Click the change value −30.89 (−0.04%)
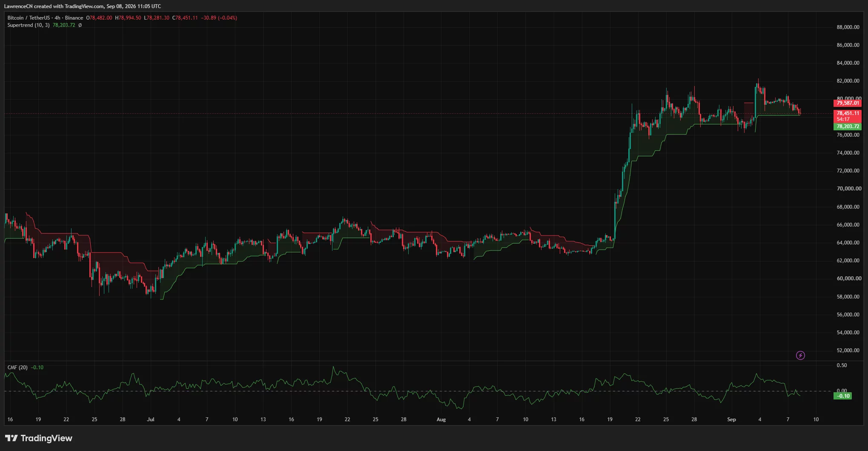Viewport: 868px width, 451px height. coord(219,18)
